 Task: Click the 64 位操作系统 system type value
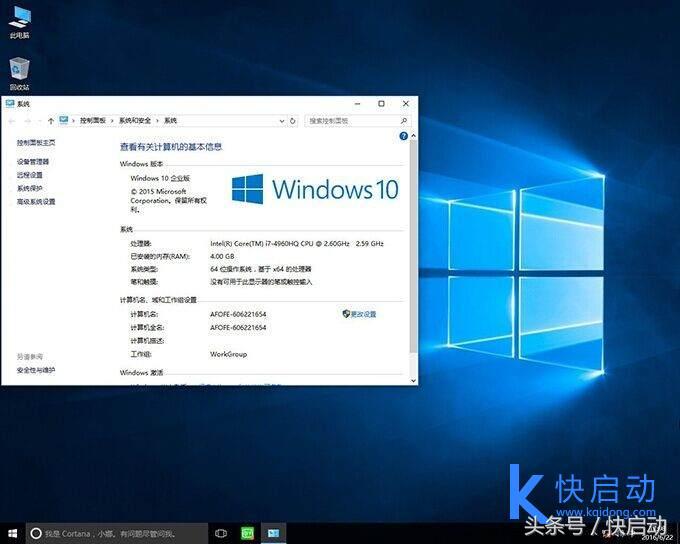click(261, 269)
